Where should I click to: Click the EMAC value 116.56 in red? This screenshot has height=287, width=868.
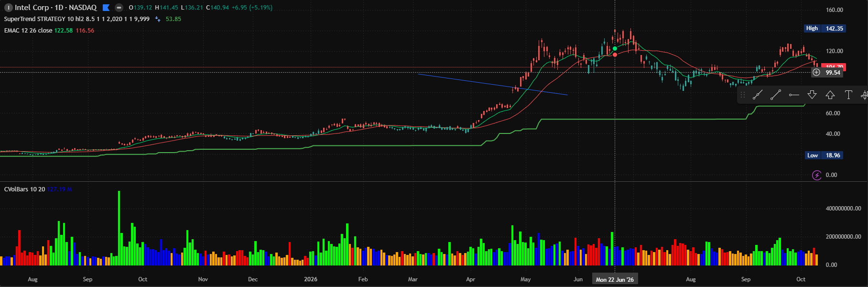point(85,31)
